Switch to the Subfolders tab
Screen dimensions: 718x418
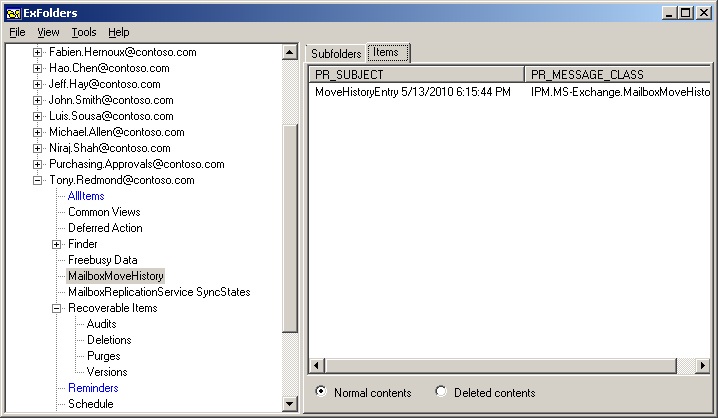tap(336, 53)
